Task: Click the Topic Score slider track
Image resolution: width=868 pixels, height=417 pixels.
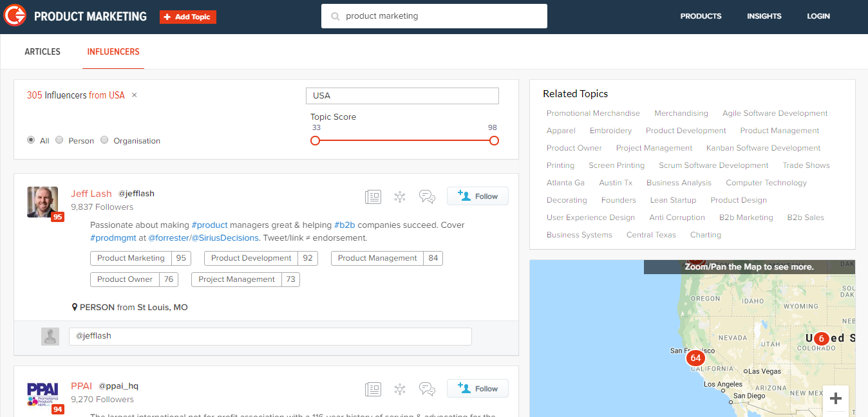Action: (404, 140)
